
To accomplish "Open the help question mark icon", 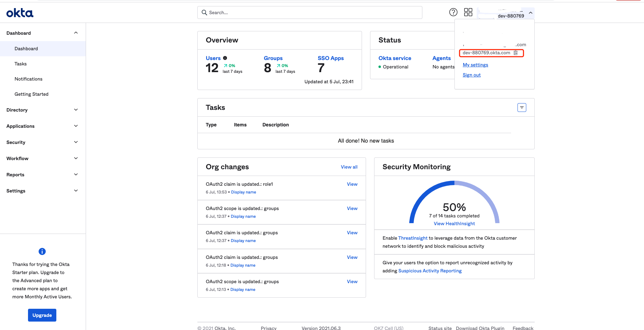I will point(453,12).
